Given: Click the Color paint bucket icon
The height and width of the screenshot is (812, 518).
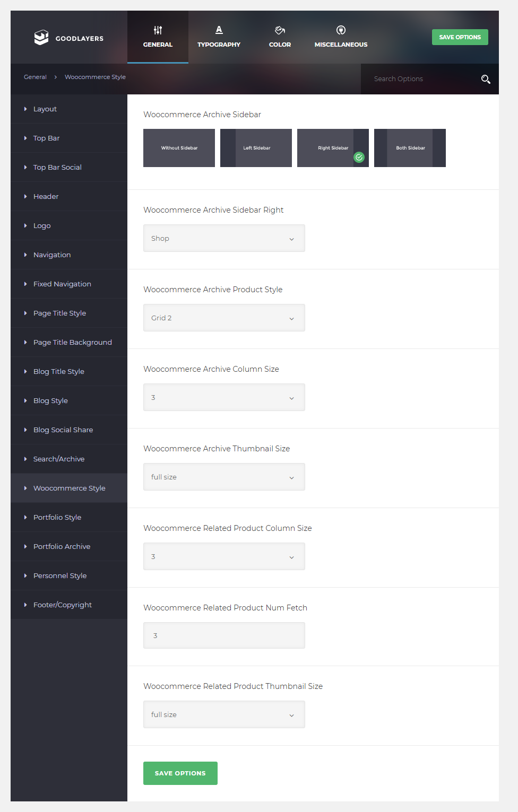Looking at the screenshot, I should 280,30.
